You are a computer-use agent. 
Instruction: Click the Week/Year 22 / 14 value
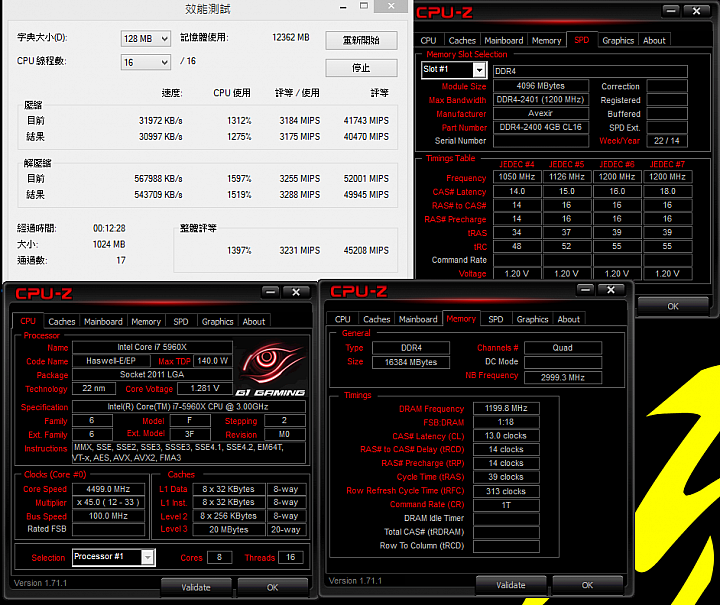coord(667,141)
